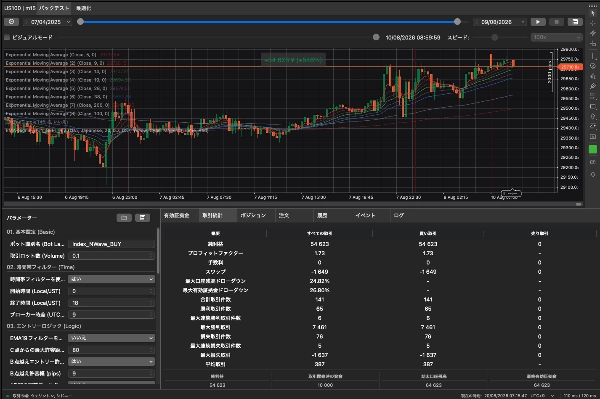Click the date range slider start handle
Screen dimensions: 600x399
80,22
